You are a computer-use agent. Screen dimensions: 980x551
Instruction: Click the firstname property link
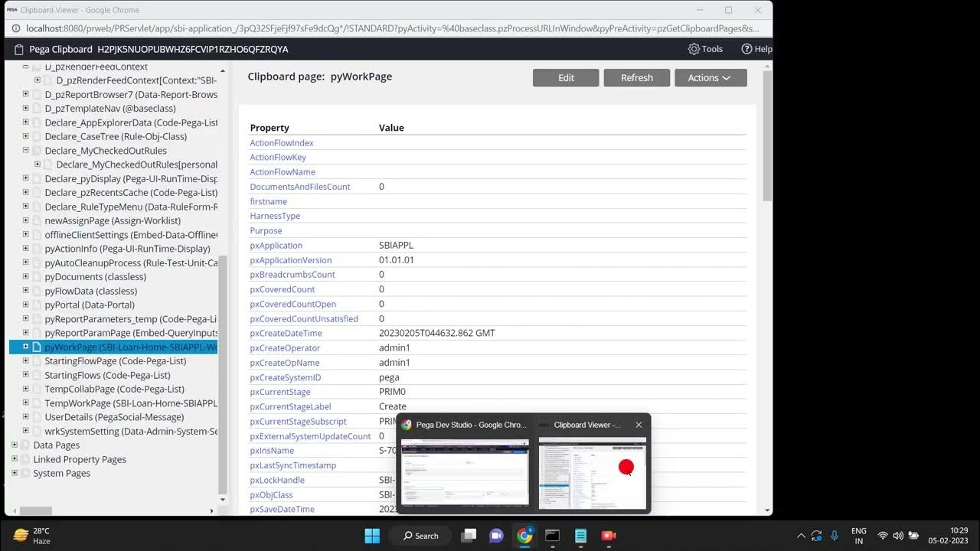point(269,202)
